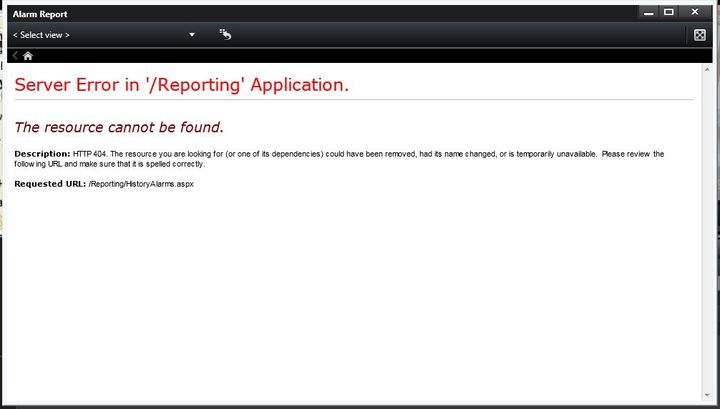The height and width of the screenshot is (409, 720).
Task: Click the Home icon in navigation bar
Action: [28, 56]
